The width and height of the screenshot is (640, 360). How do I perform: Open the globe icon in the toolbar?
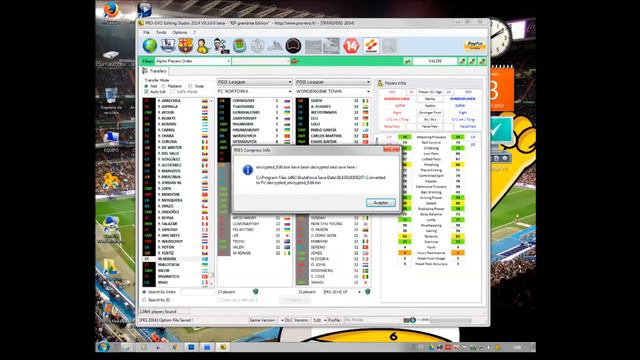[x=150, y=46]
